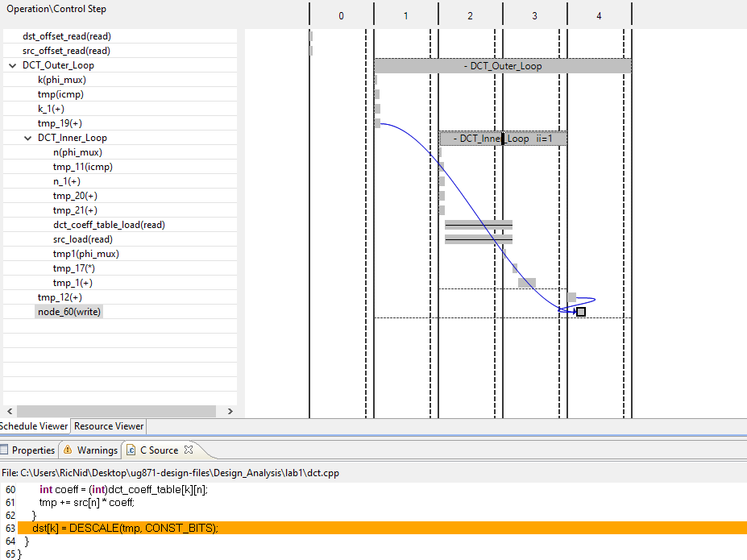Click the operation list scroll-left arrow
The height and width of the screenshot is (560, 747).
[10, 412]
